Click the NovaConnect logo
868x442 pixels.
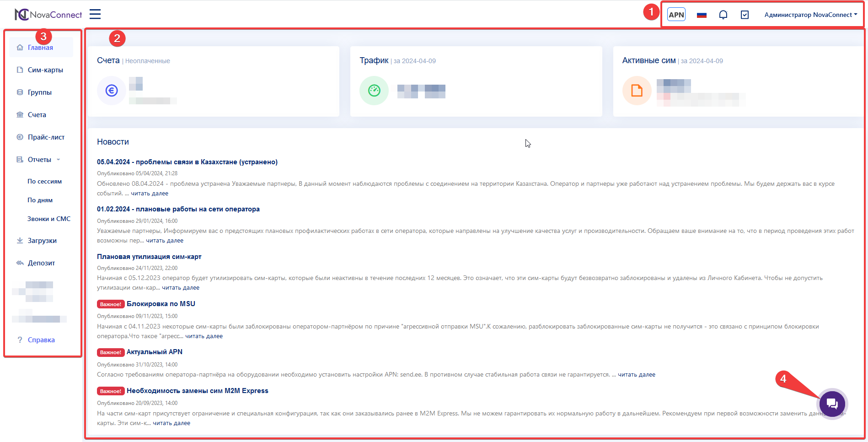pyautogui.click(x=48, y=15)
